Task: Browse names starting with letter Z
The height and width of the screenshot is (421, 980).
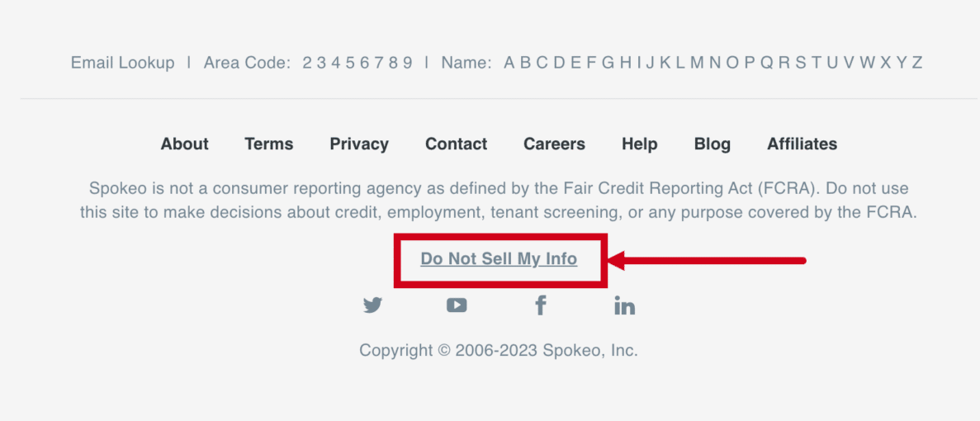Action: pos(917,63)
